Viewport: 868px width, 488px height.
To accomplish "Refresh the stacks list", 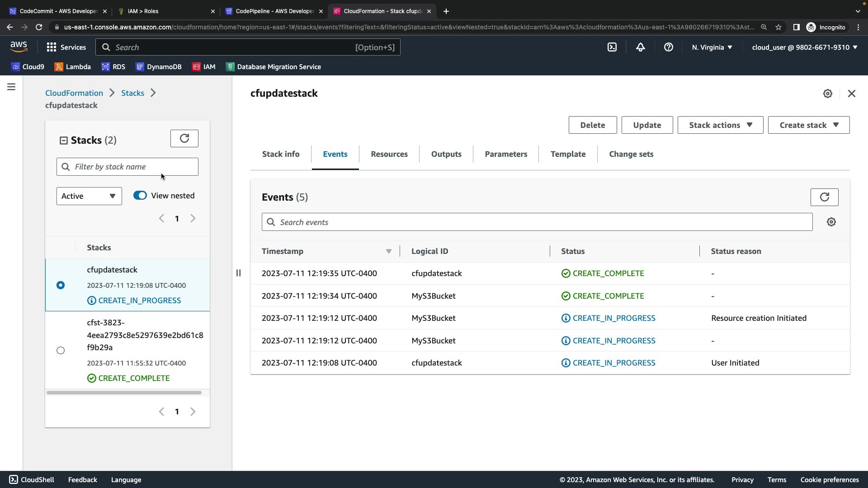I will [x=184, y=139].
